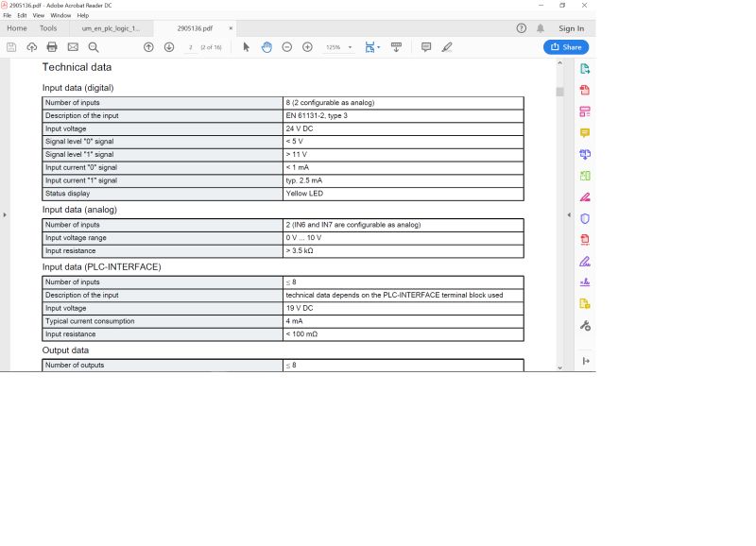
Task: Click the '19 V DC' cell
Action: pyautogui.click(x=404, y=308)
